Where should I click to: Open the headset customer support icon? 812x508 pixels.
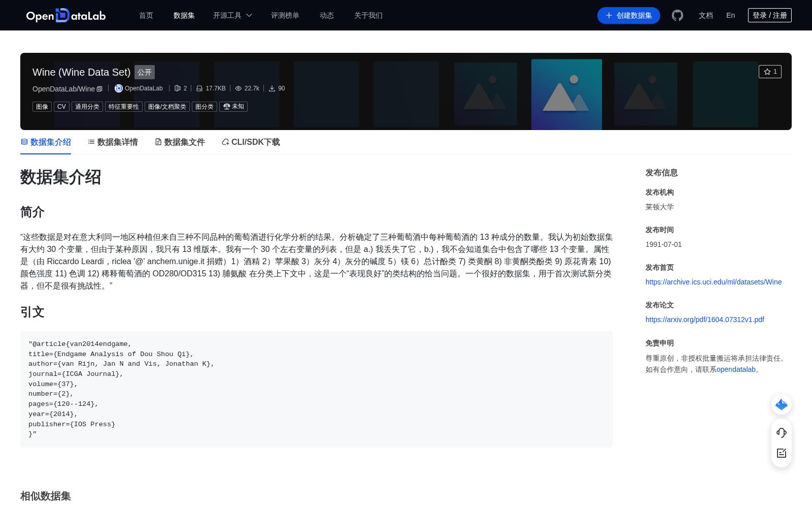(x=782, y=433)
